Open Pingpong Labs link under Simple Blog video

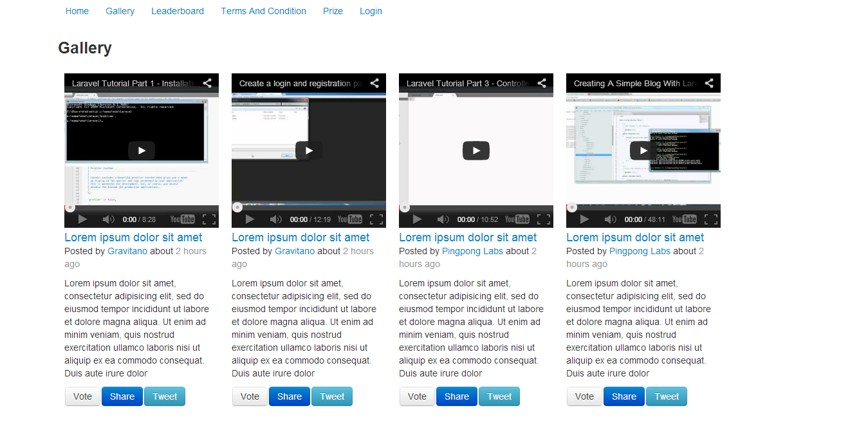point(640,251)
